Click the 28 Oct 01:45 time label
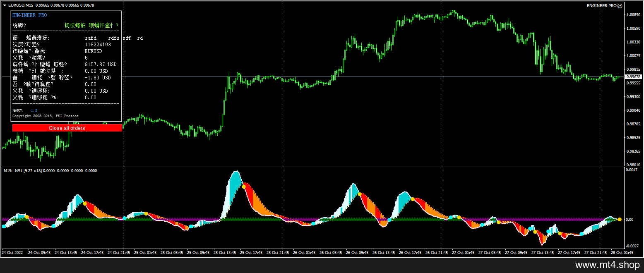This screenshot has height=273, width=644. click(x=622, y=252)
